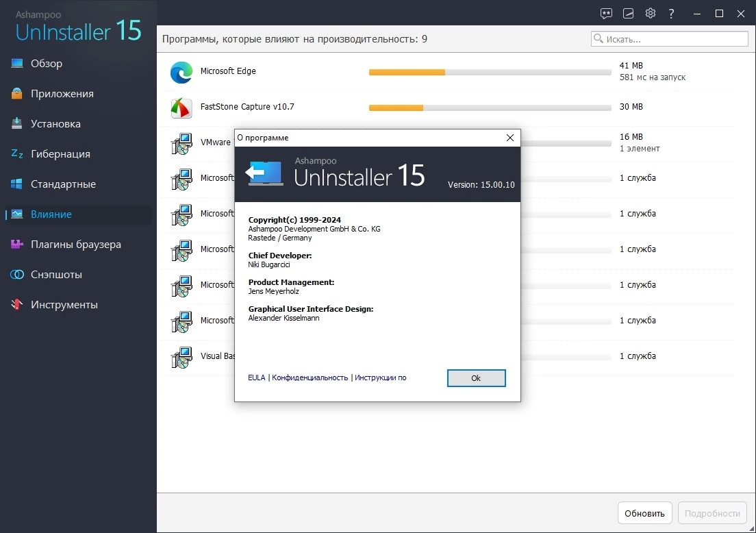Click the 30 MB value of FastStone Capture

[631, 107]
